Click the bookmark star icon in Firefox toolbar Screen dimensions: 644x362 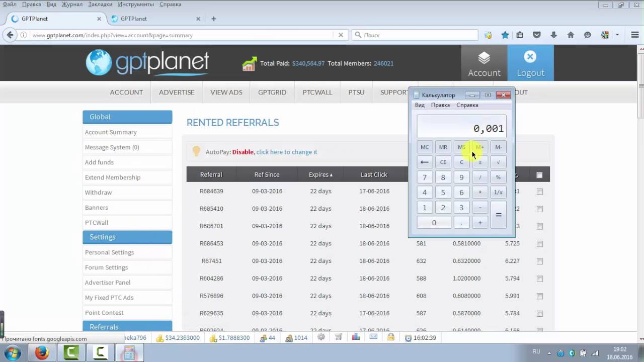coord(505,35)
